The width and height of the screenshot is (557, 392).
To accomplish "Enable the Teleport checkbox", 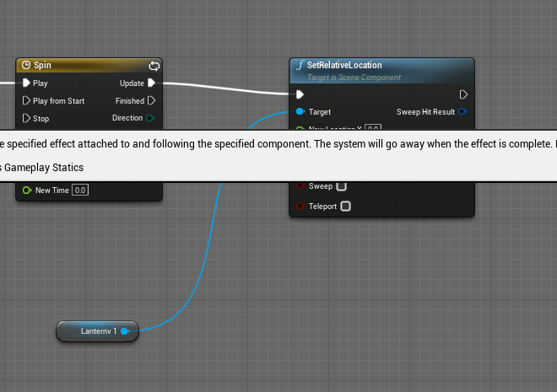I will 345,206.
